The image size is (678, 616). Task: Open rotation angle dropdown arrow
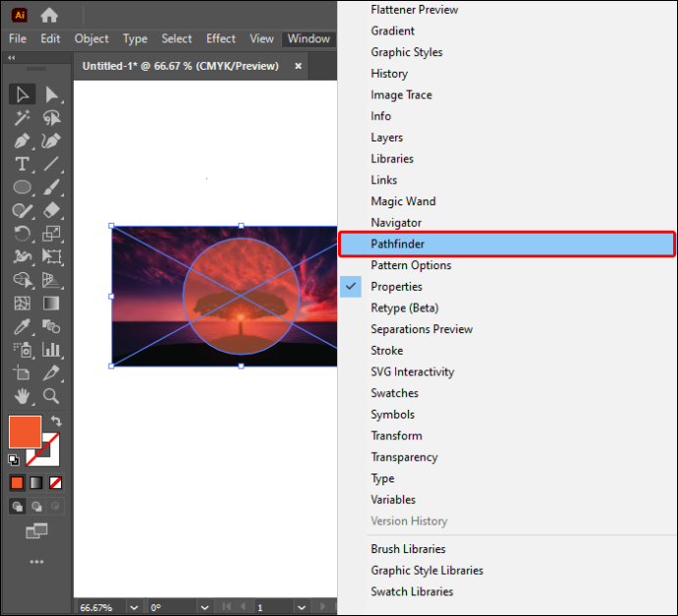[205, 607]
